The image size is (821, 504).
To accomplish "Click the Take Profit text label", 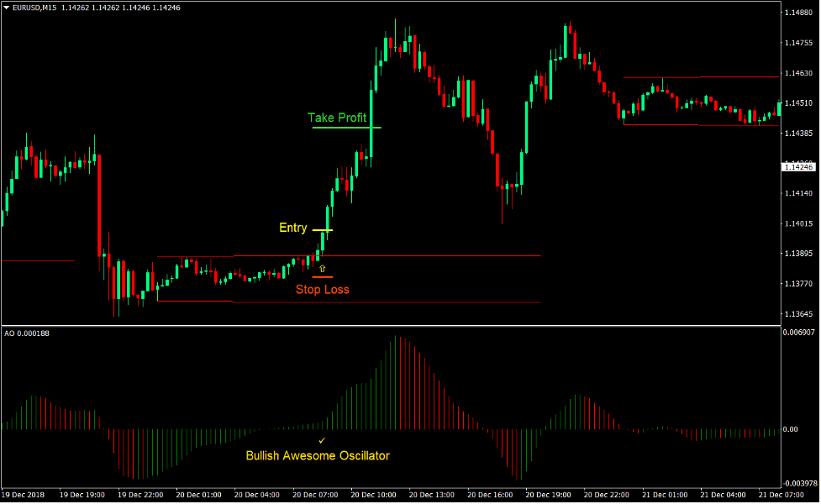I will 337,118.
